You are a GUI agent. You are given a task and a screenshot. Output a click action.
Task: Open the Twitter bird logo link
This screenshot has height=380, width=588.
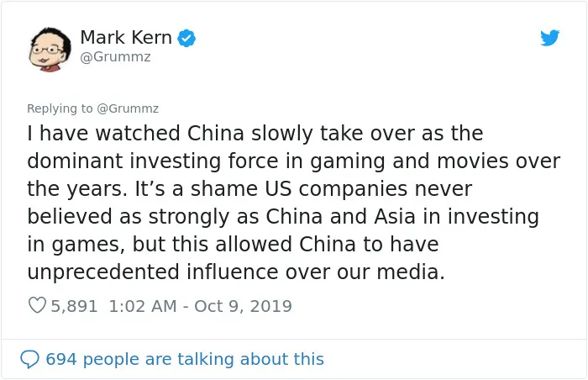tap(549, 38)
